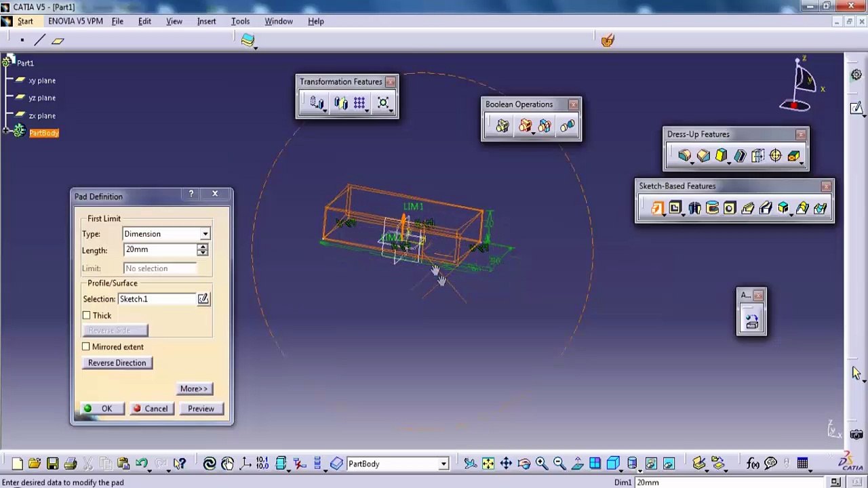The image size is (868, 488).
Task: Select the Thread/Tap tool
Action: (x=776, y=157)
